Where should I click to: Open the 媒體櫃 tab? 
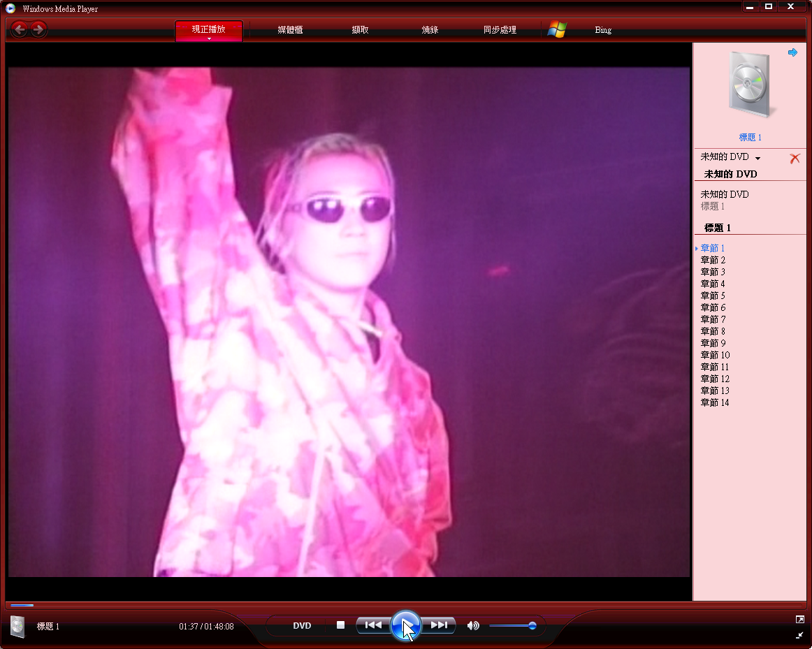[x=290, y=30]
